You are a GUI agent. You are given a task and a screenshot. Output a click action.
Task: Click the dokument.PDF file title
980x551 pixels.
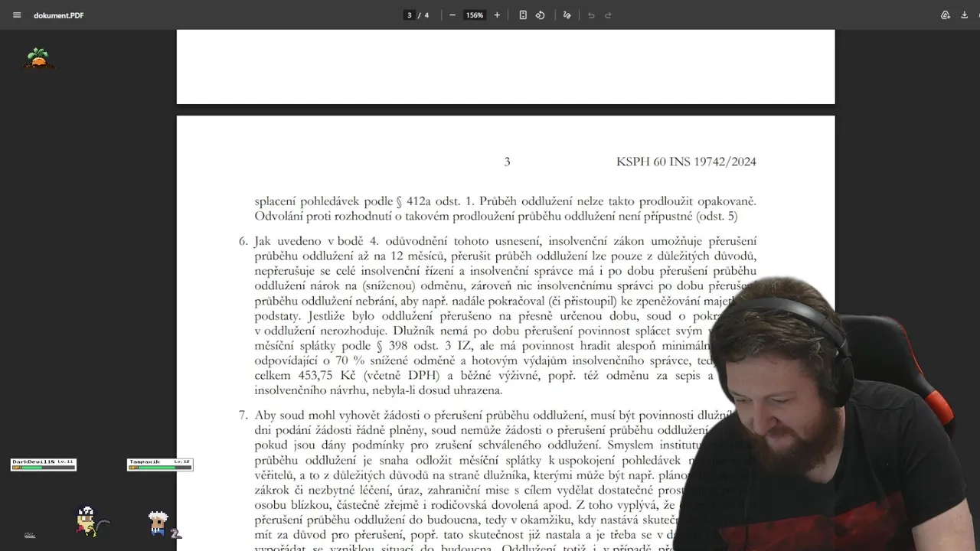point(59,15)
